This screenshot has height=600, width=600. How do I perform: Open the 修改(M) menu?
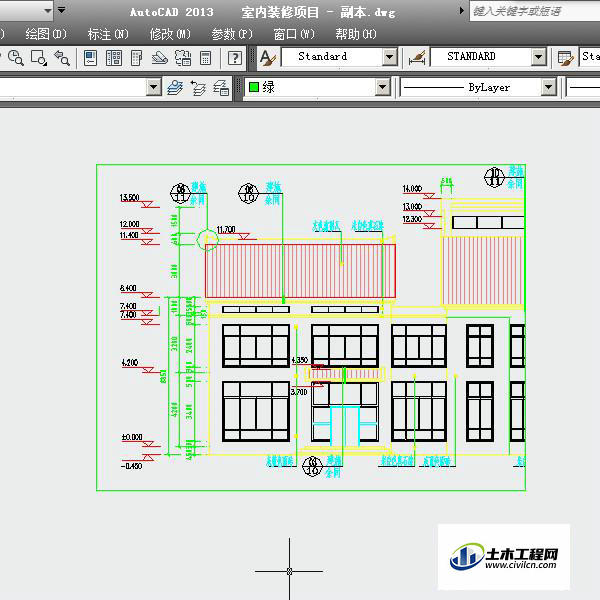click(x=170, y=34)
